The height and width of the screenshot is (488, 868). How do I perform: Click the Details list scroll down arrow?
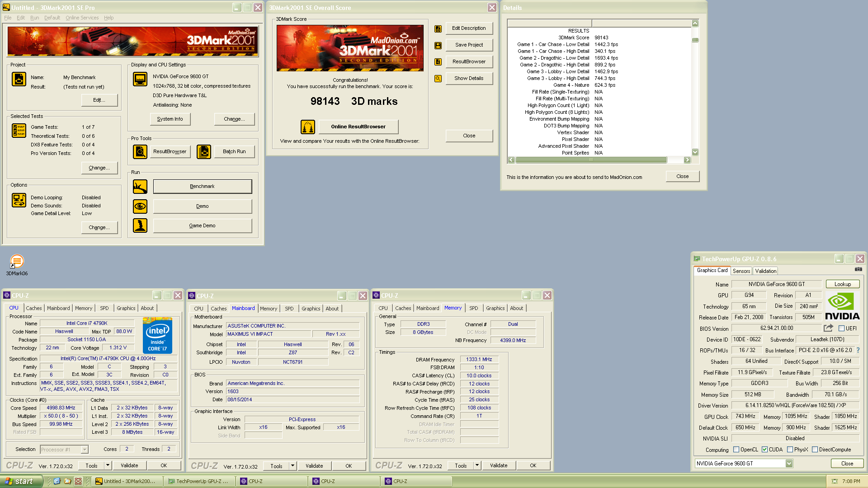pos(695,152)
